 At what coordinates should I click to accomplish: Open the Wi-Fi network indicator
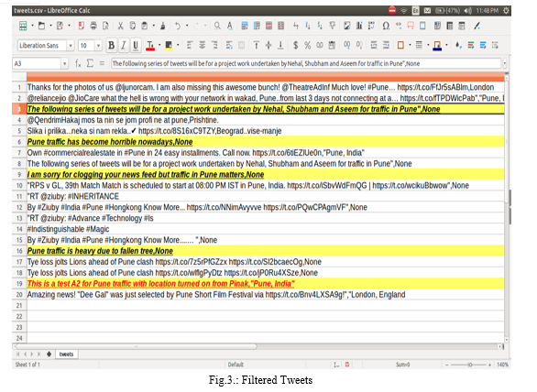pyautogui.click(x=404, y=11)
